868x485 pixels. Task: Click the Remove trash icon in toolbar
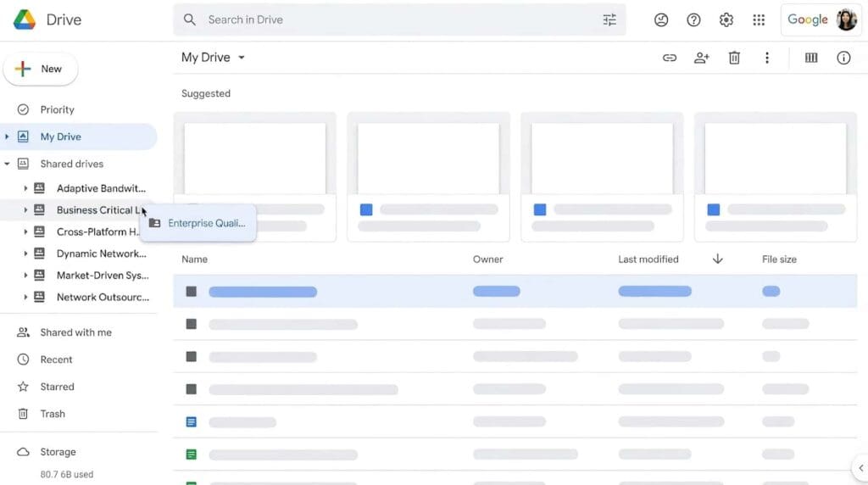(734, 58)
